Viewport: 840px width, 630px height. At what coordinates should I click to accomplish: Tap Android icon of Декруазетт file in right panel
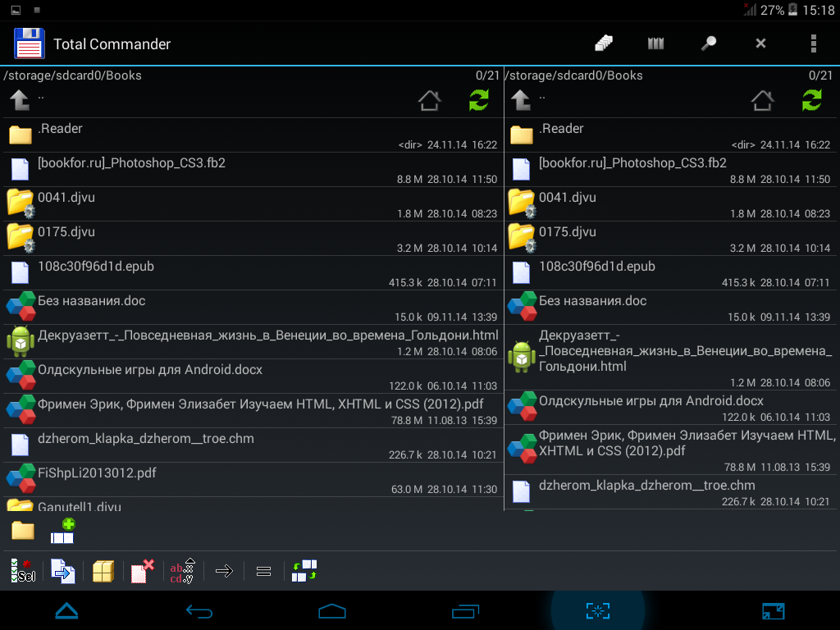[x=522, y=357]
